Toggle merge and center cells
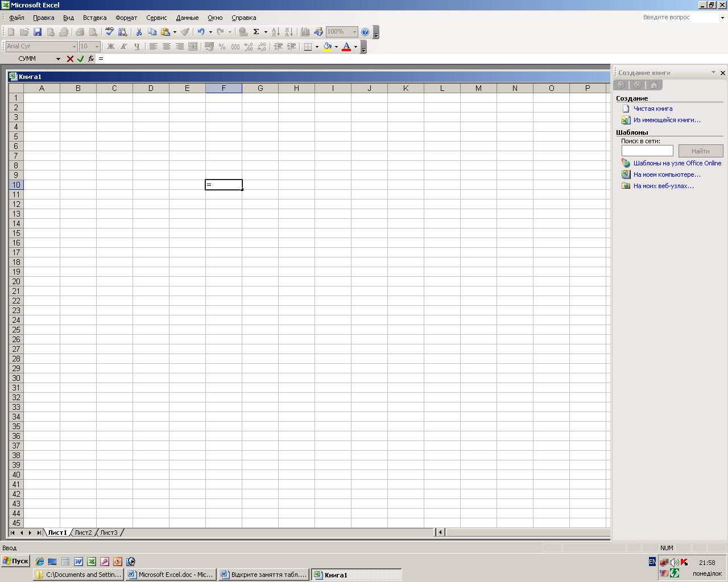The width and height of the screenshot is (728, 582). point(193,47)
